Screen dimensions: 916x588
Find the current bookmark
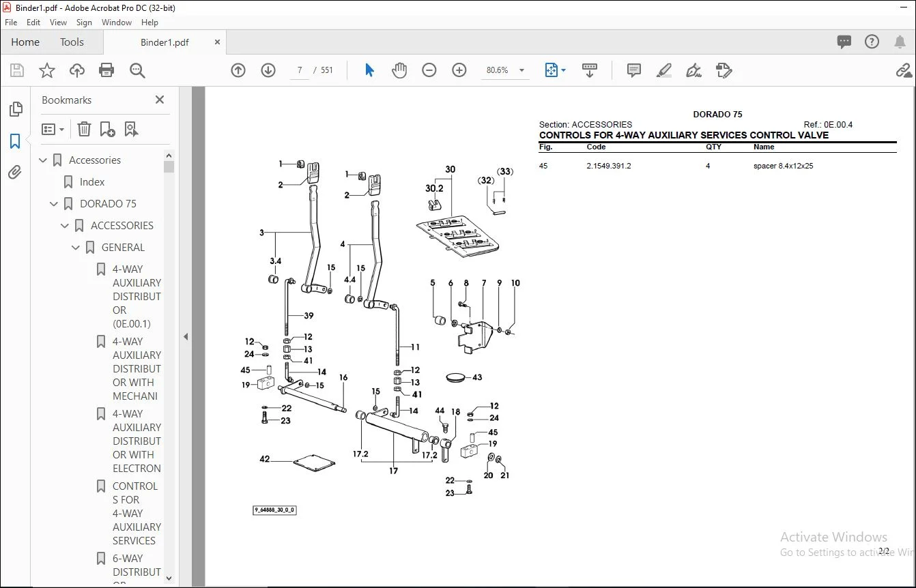point(131,129)
